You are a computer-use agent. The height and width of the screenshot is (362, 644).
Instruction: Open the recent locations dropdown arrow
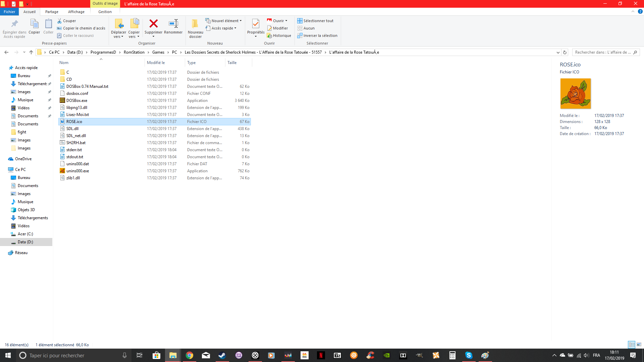click(x=24, y=52)
